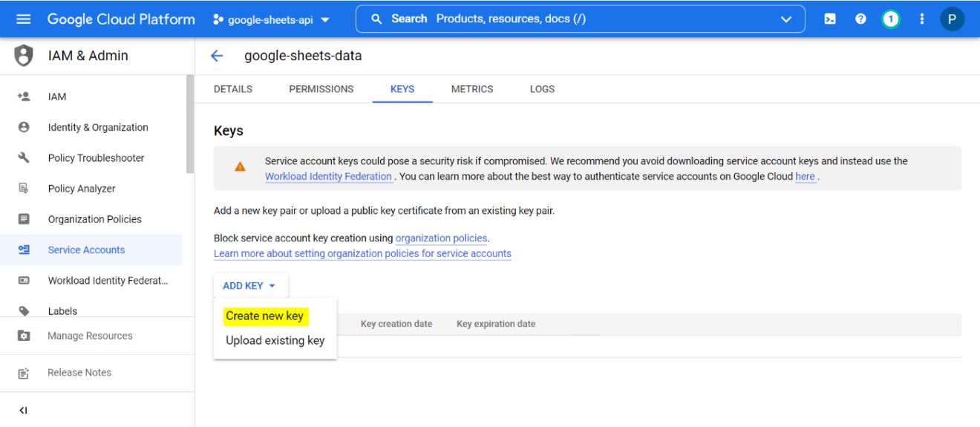The image size is (980, 427).
Task: Click the Organization Policies icon
Action: tap(24, 219)
